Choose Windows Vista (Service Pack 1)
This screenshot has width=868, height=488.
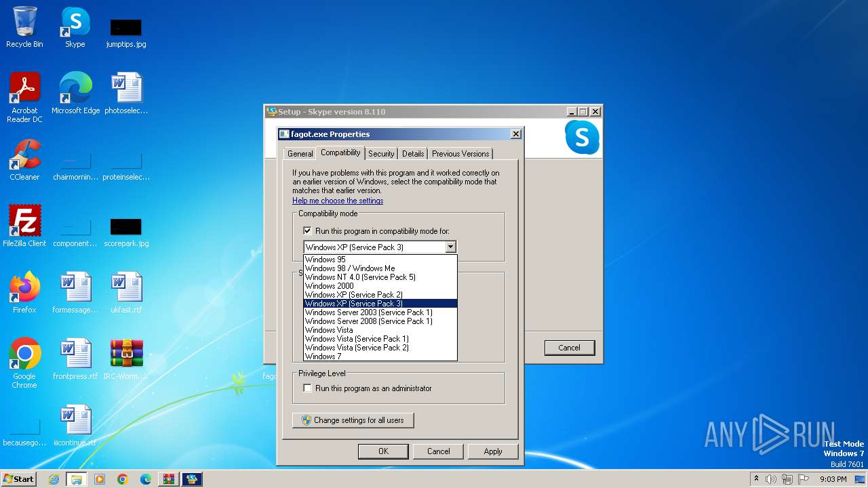coord(380,339)
